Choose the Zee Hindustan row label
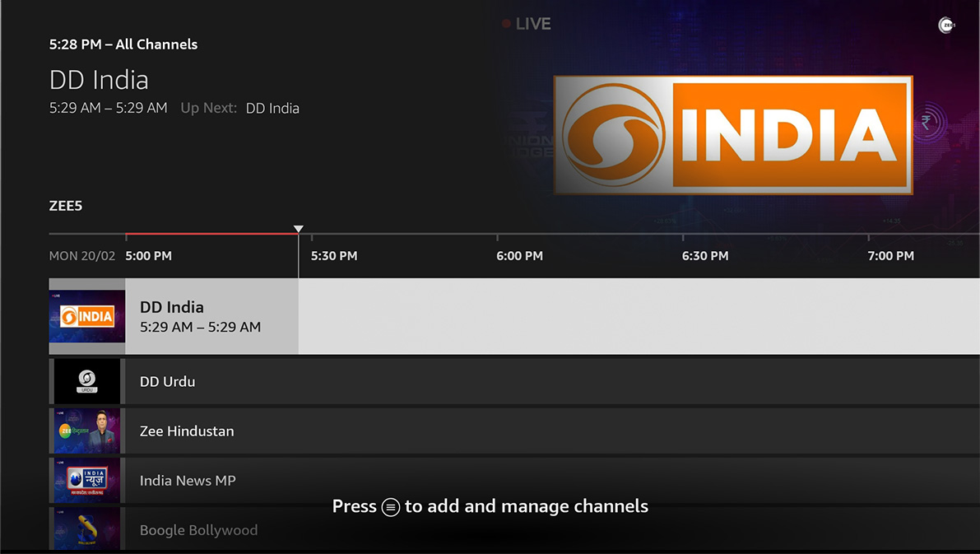 [x=187, y=431]
